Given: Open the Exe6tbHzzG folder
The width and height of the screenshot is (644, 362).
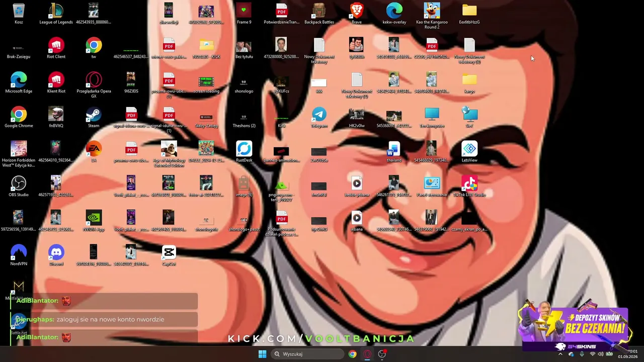Looking at the screenshot, I should [469, 14].
